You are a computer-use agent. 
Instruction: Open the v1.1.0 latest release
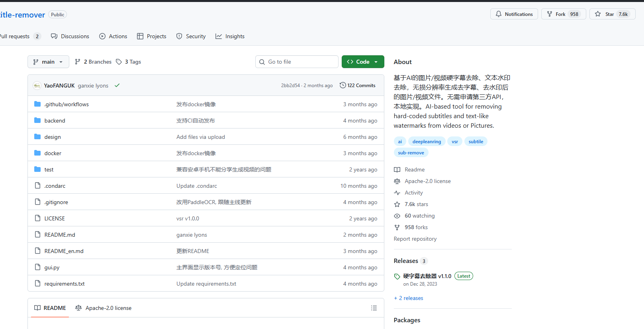427,276
